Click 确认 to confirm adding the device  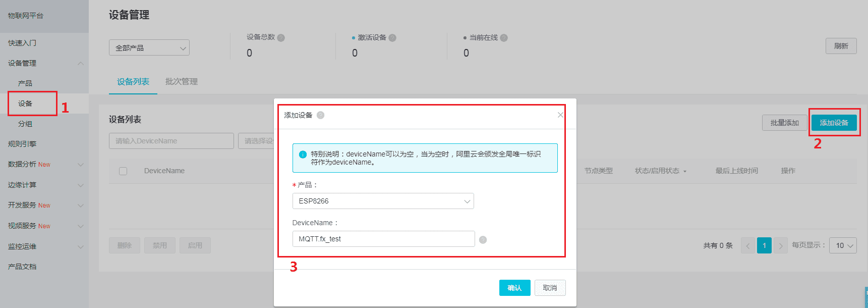click(x=514, y=287)
